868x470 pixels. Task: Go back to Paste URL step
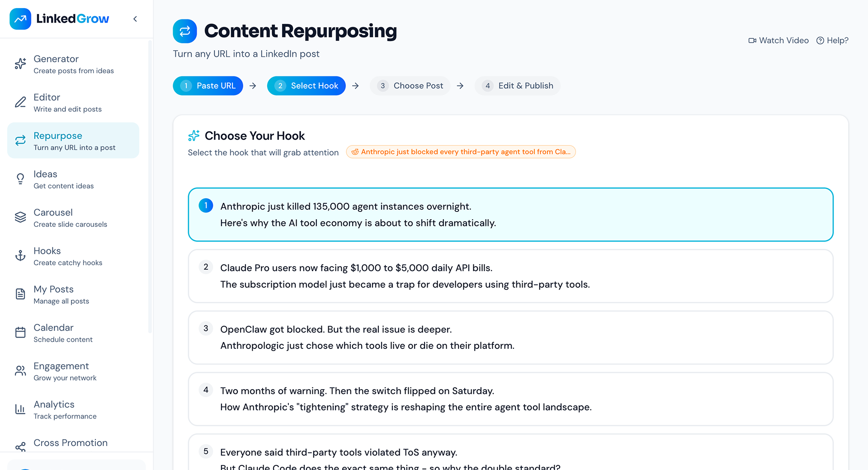tap(208, 86)
